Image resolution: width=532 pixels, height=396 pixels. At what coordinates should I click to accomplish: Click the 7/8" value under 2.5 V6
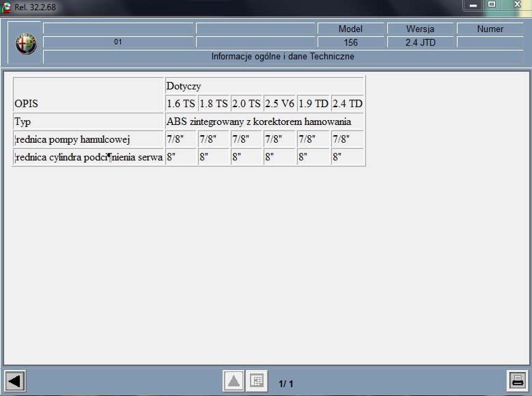pyautogui.click(x=279, y=139)
